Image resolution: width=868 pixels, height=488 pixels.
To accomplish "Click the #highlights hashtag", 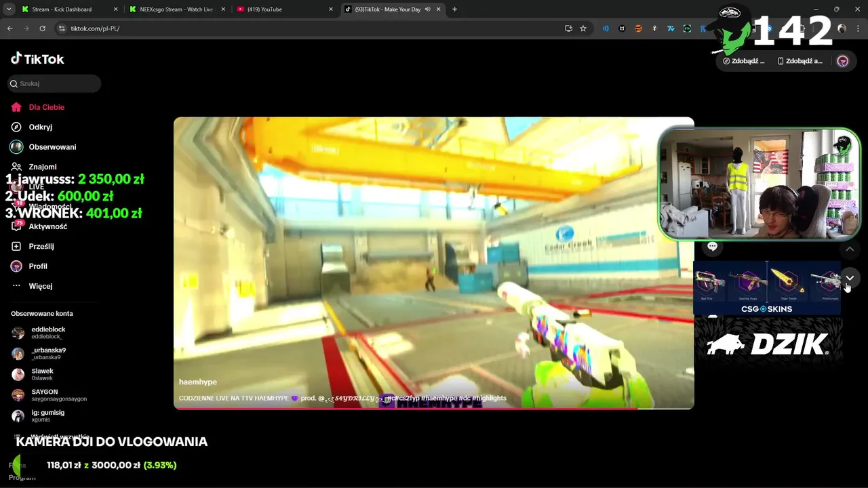I will pyautogui.click(x=489, y=398).
